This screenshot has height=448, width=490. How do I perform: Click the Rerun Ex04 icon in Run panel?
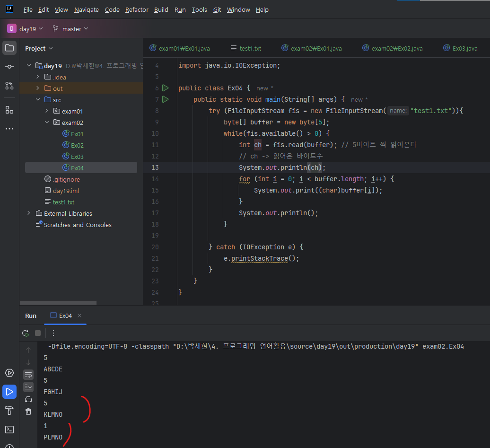pos(26,333)
